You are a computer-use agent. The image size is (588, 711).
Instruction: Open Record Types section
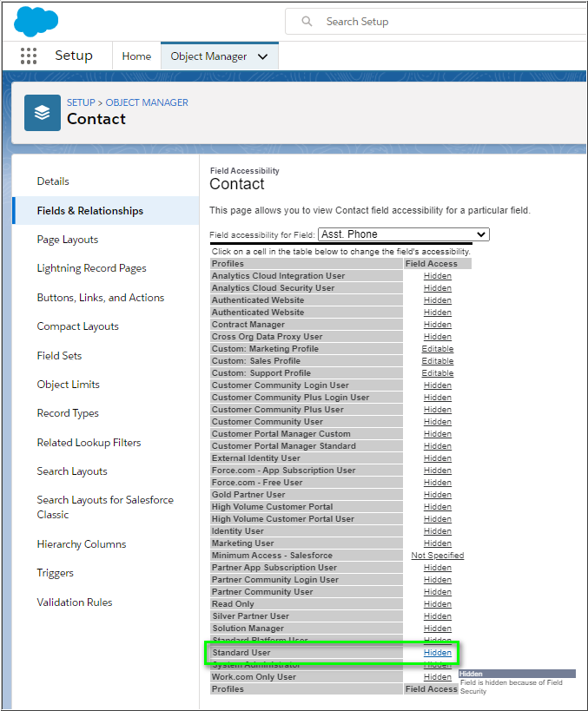68,413
